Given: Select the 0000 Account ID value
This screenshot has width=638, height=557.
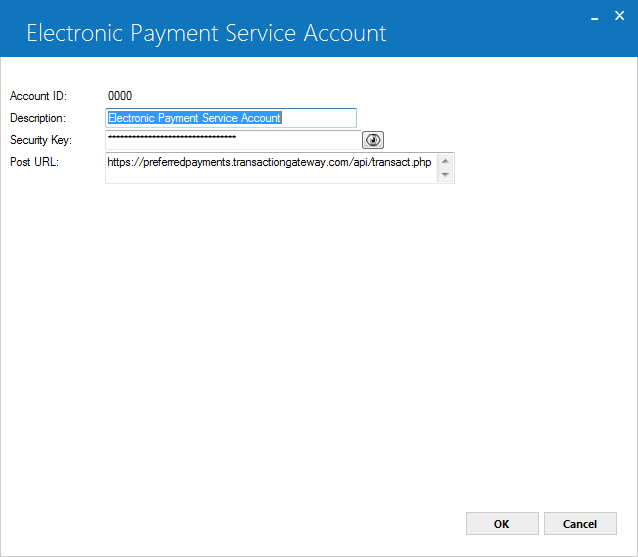Looking at the screenshot, I should [x=120, y=96].
